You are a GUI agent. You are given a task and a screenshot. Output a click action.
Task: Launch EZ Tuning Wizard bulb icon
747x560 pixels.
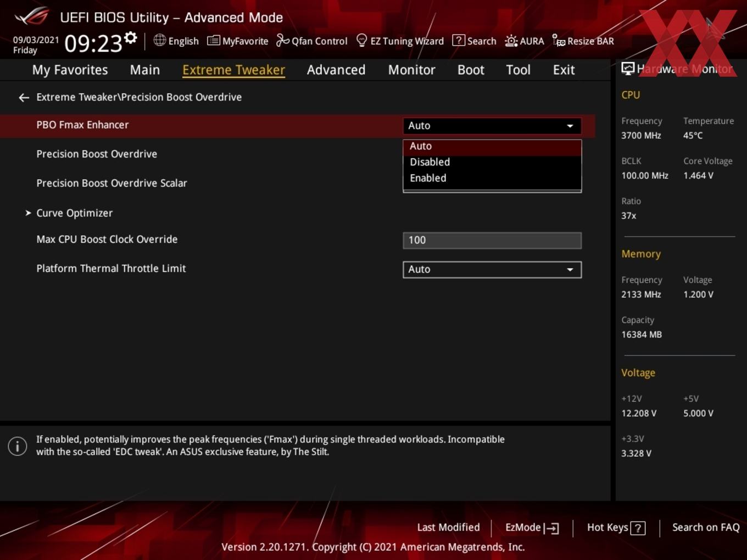(x=361, y=40)
